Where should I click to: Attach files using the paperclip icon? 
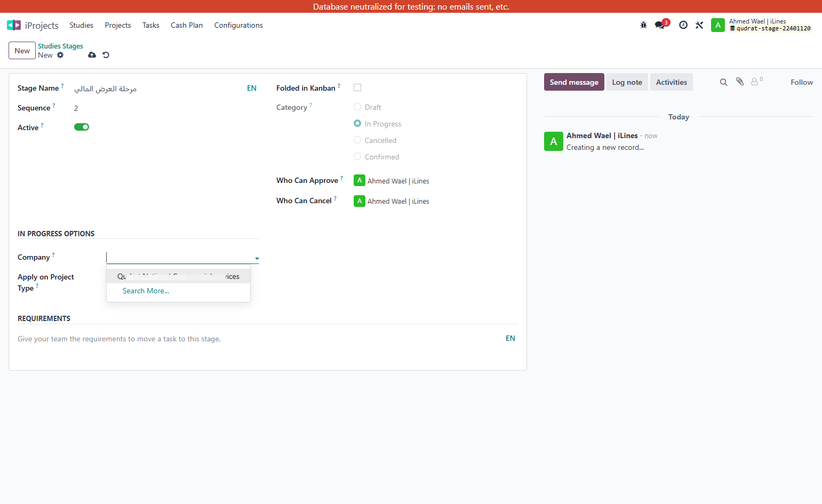pos(739,82)
